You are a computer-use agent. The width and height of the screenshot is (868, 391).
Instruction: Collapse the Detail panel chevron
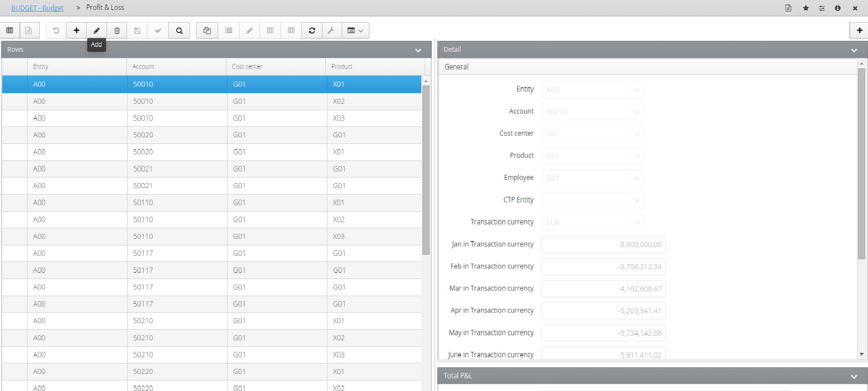[854, 50]
